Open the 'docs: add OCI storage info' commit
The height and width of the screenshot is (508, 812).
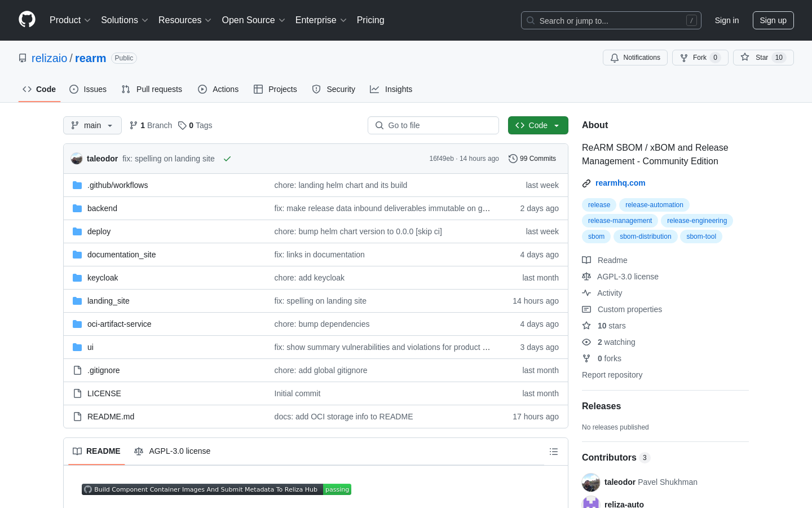click(343, 417)
